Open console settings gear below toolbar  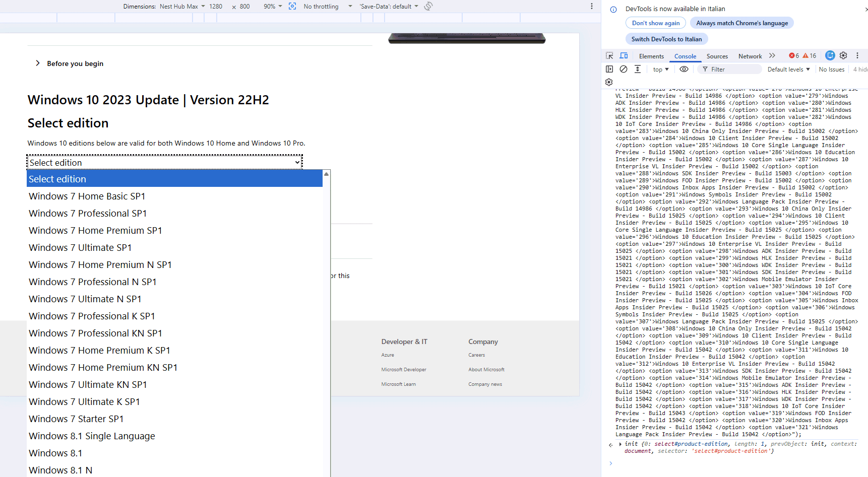609,82
